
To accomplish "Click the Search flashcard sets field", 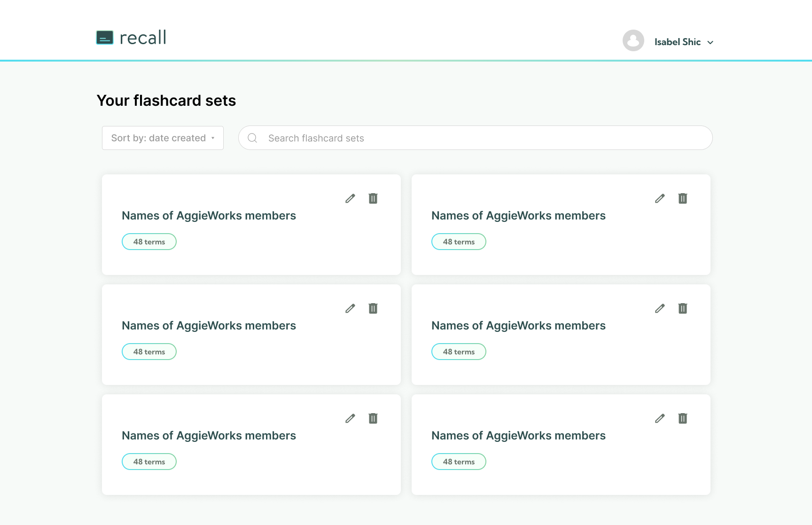I will (484, 138).
